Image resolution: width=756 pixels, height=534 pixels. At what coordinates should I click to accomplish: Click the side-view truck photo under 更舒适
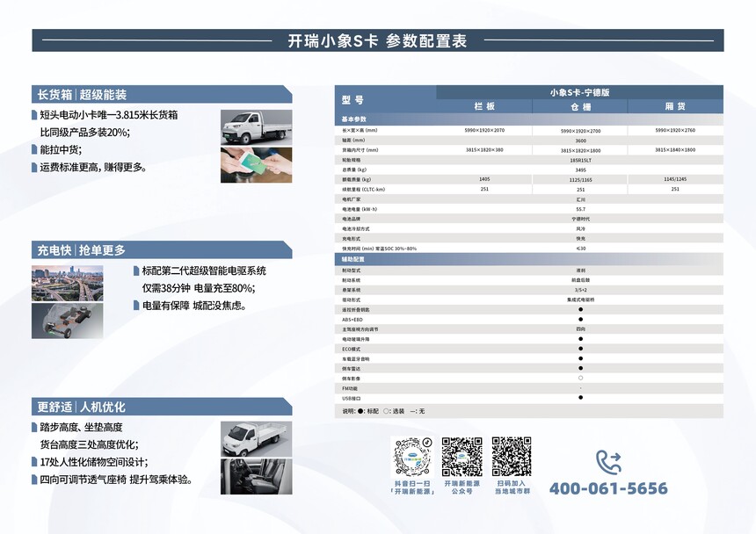tap(256, 439)
